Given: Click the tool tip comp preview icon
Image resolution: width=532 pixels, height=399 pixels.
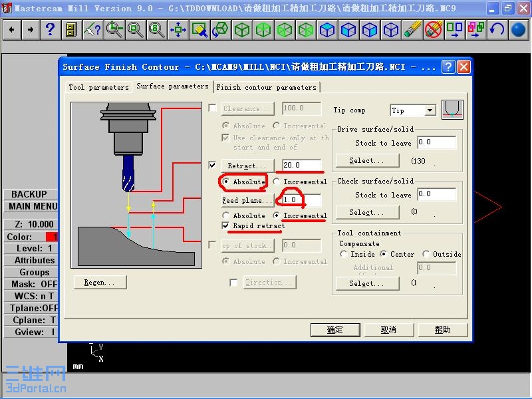Looking at the screenshot, I should tap(452, 110).
